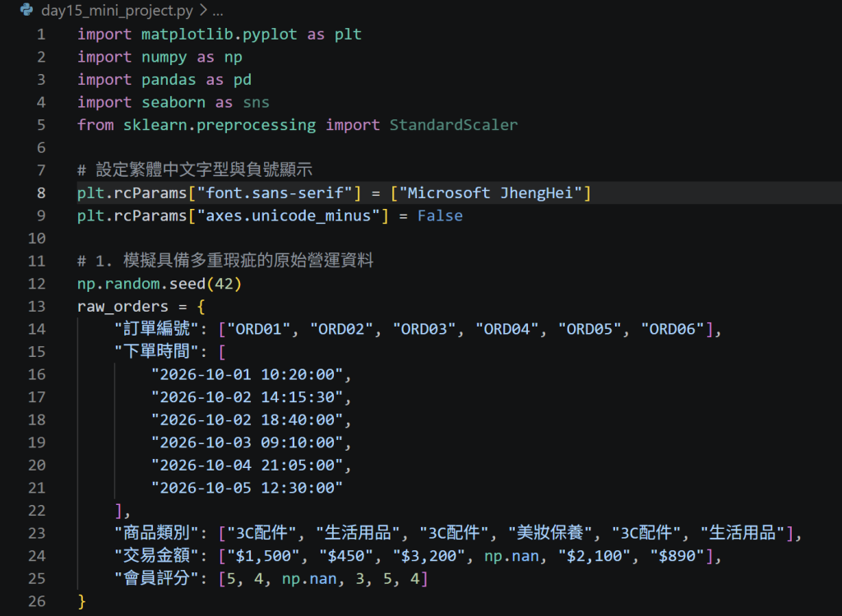Click np.nan in the 會員評分 list
Viewport: 842px width, 616px height.
click(309, 578)
